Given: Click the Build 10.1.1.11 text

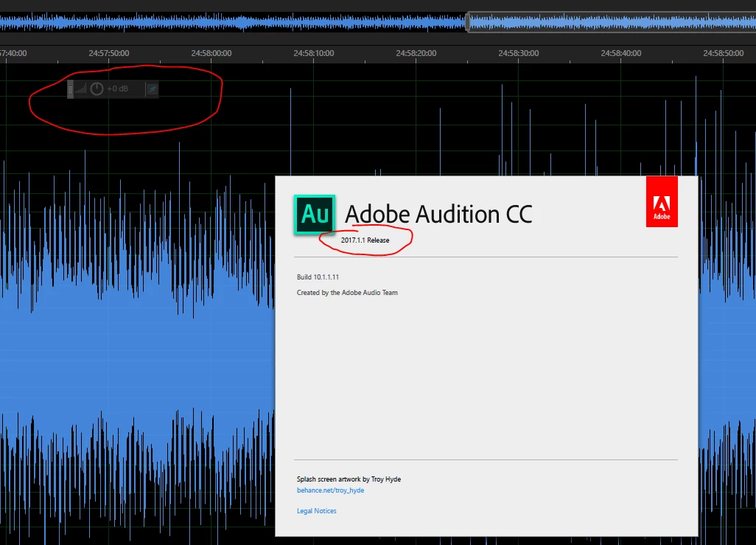Looking at the screenshot, I should coord(318,277).
